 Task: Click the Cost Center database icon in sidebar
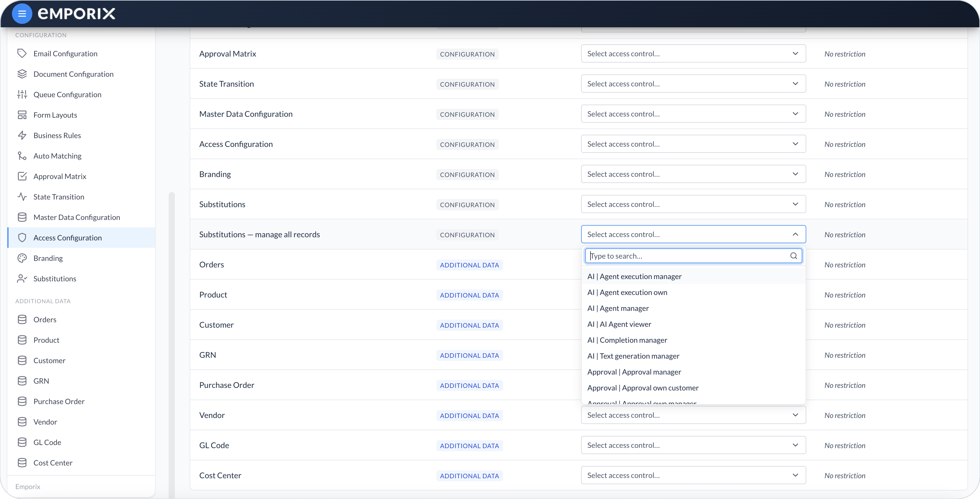[x=22, y=462]
